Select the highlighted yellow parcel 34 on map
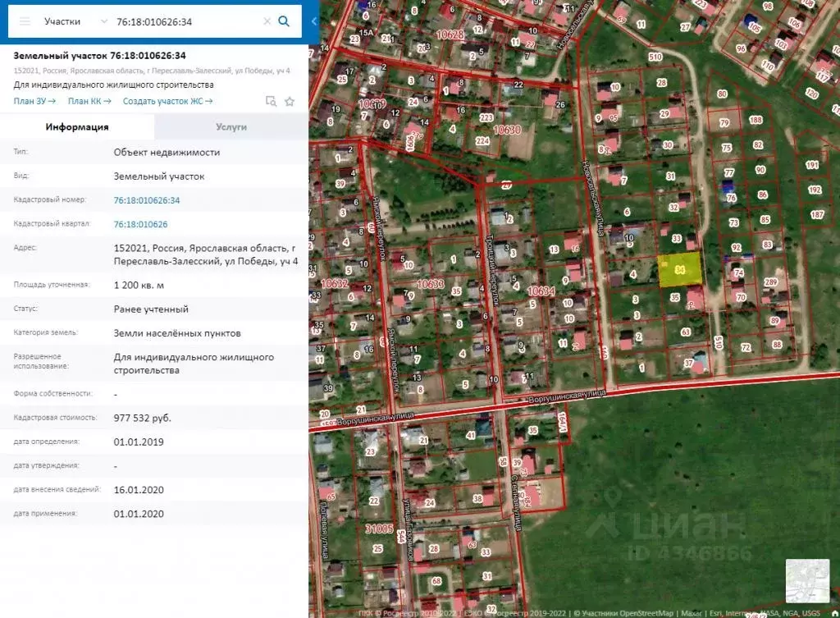840x618 pixels. (x=680, y=269)
